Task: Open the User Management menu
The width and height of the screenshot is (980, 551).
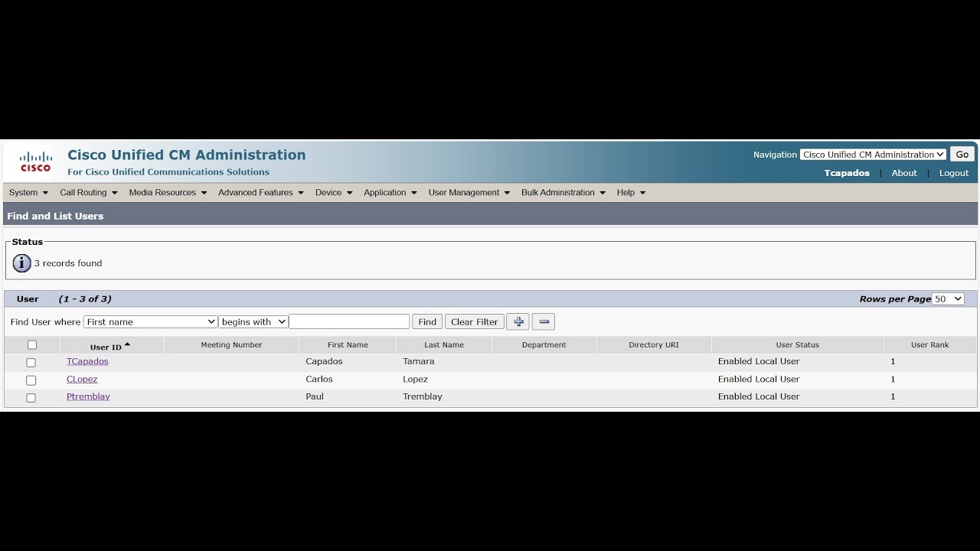Action: click(x=469, y=193)
